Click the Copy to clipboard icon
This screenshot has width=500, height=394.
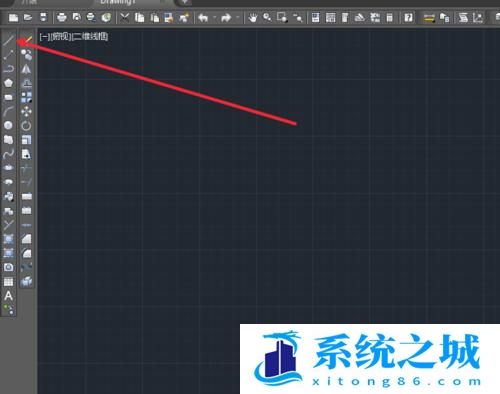coord(140,17)
